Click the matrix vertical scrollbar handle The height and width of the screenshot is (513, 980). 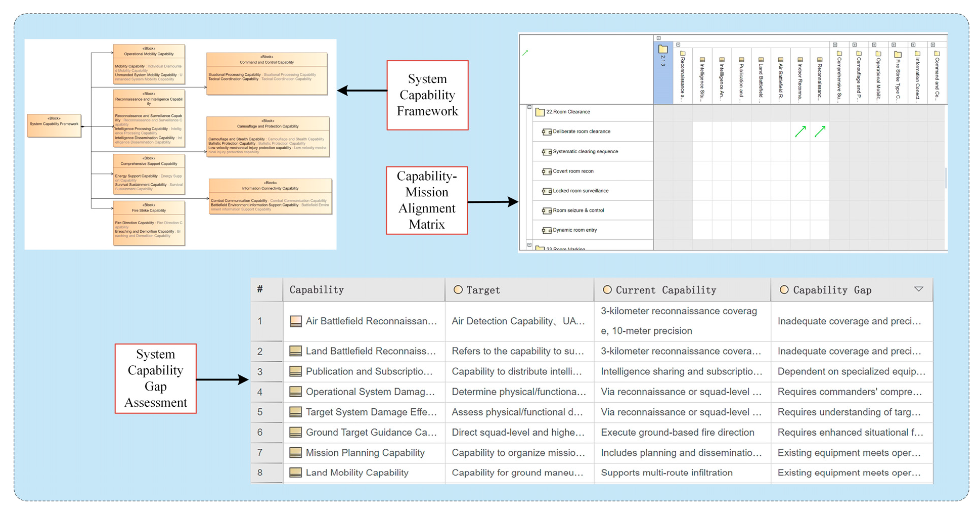pos(945,177)
